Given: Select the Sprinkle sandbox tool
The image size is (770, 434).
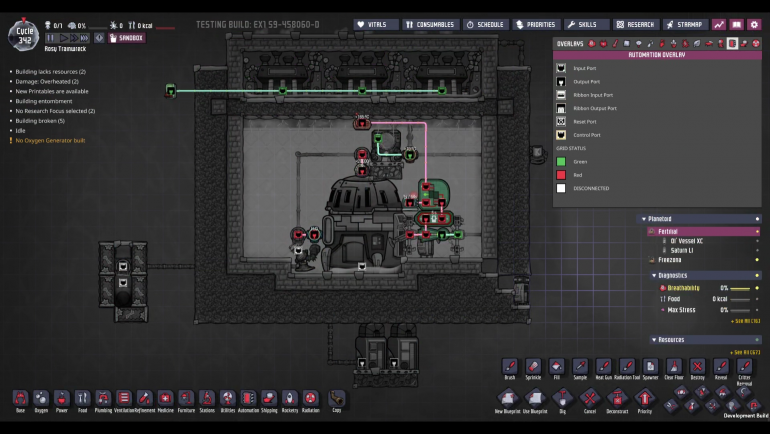Looking at the screenshot, I should pyautogui.click(x=533, y=369).
